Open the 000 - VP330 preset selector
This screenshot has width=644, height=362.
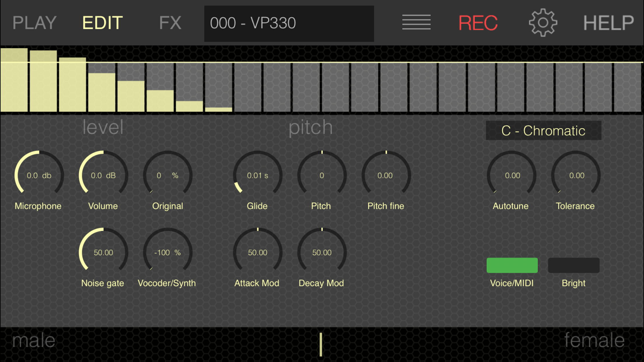coord(289,23)
